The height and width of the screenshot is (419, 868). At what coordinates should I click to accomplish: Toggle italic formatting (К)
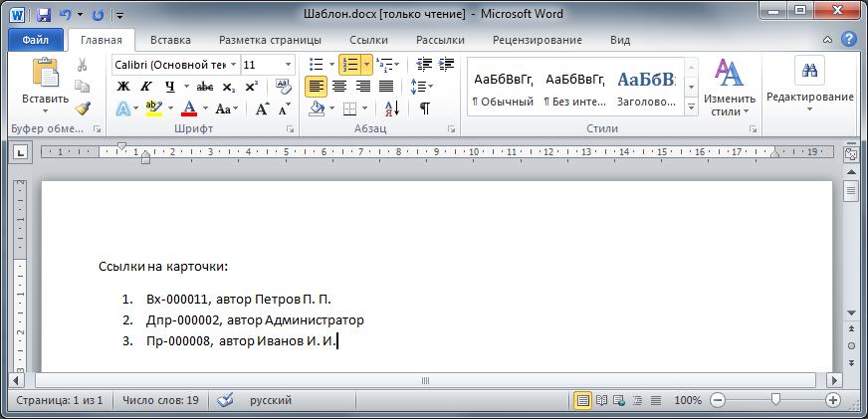tap(145, 87)
